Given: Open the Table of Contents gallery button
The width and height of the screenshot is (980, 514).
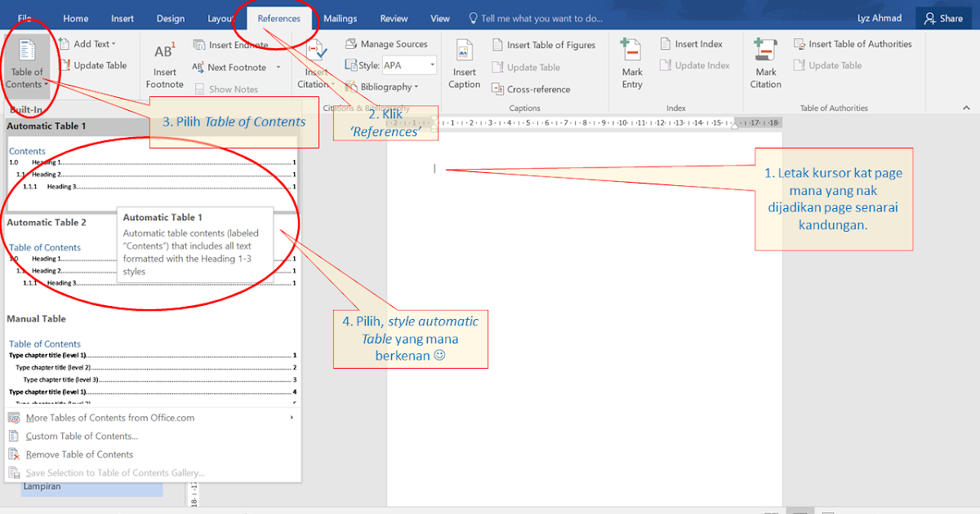Looking at the screenshot, I should click(27, 64).
